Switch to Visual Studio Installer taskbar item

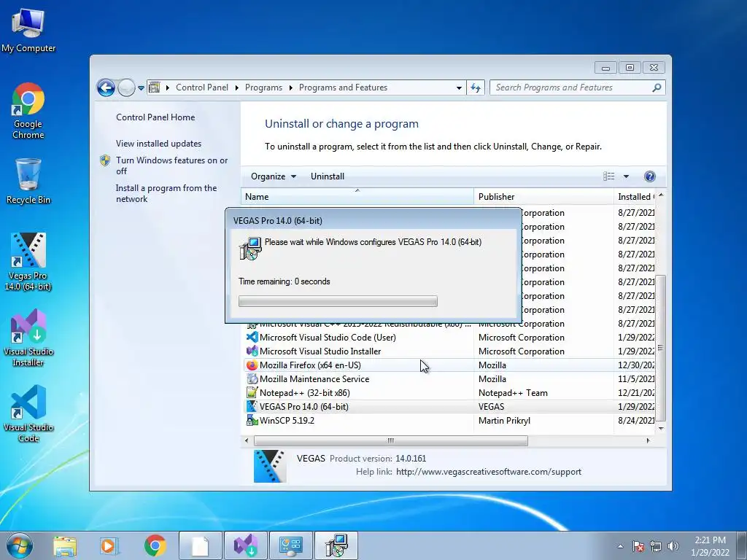coord(246,545)
